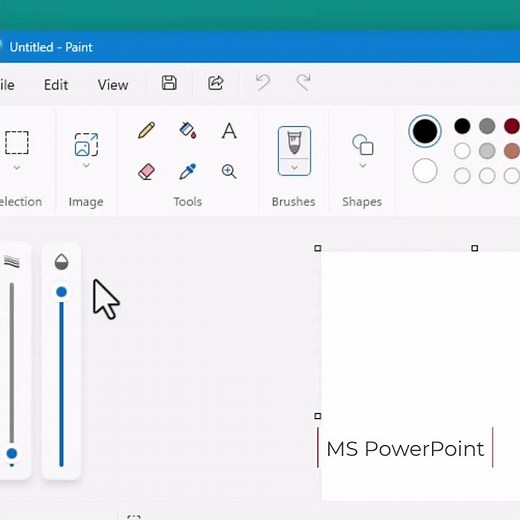
Task: Expand the Brushes dropdown chevron
Action: 294,167
